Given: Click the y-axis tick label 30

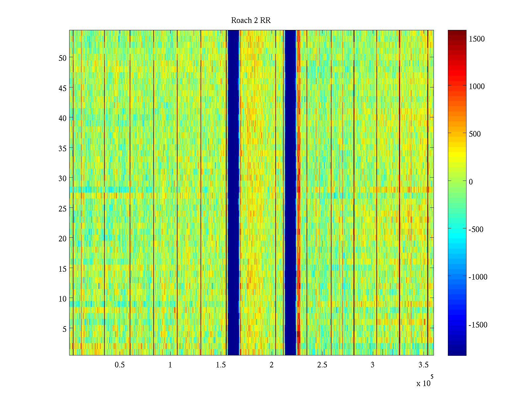Looking at the screenshot, I should 63,178.
